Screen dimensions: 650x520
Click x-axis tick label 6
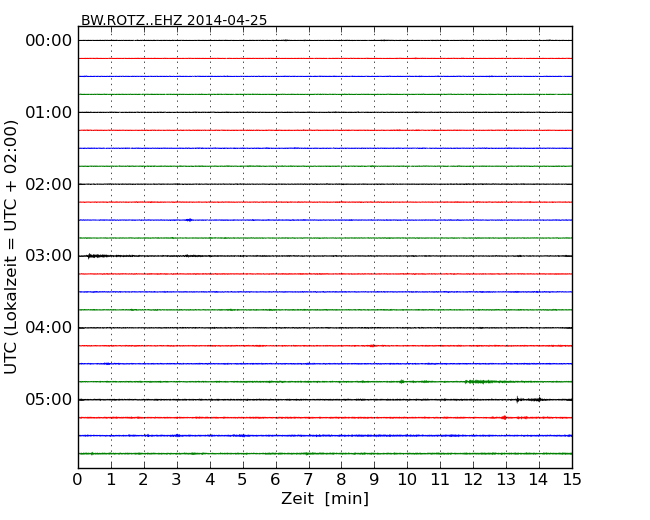pyautogui.click(x=275, y=480)
